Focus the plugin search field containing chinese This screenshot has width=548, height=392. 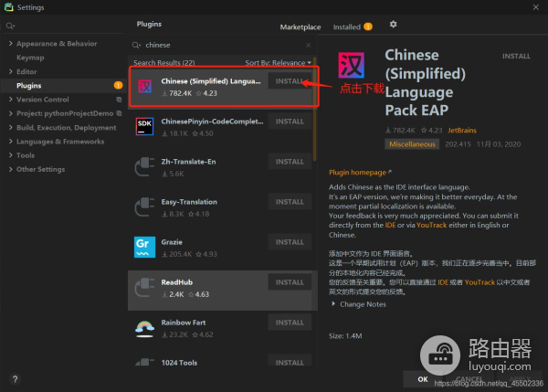224,45
